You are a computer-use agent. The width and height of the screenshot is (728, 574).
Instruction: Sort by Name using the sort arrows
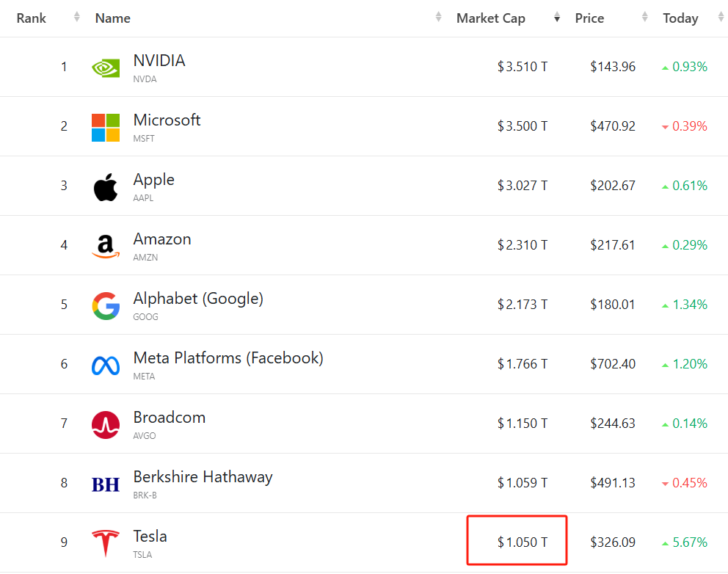[439, 18]
